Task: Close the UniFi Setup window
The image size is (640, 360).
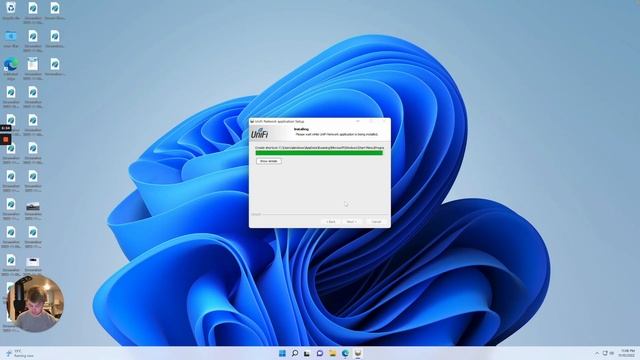Action: click(x=384, y=121)
